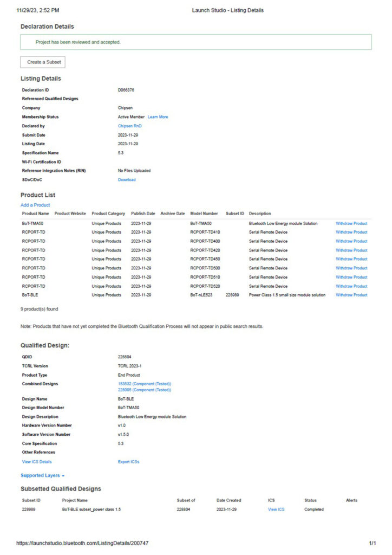Withdraw product model RCPORT-TD450
This screenshot has width=392, height=555.
(351, 259)
